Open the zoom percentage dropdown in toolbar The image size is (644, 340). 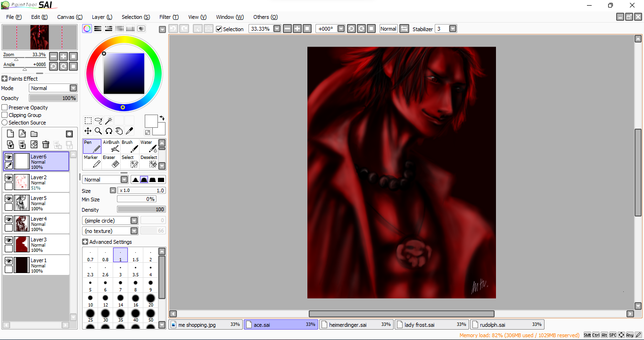click(277, 29)
